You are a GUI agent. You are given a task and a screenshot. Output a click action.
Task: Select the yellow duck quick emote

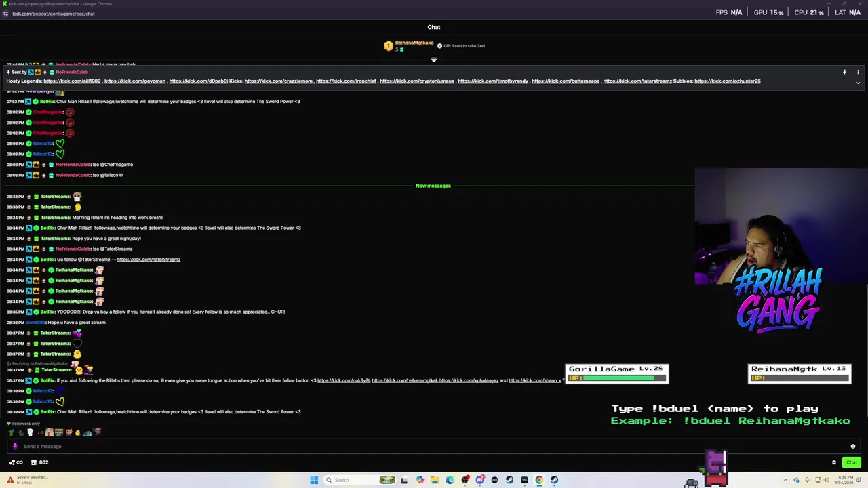point(77,432)
